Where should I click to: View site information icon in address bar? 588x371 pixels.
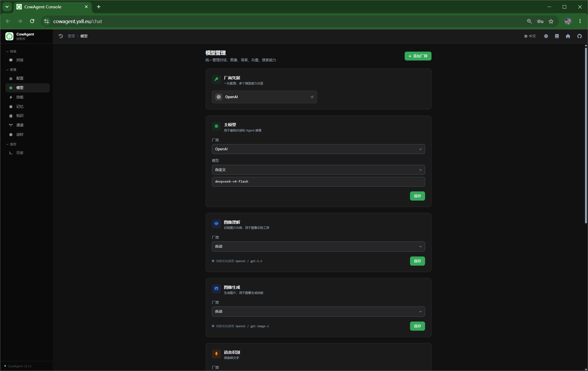pyautogui.click(x=47, y=21)
